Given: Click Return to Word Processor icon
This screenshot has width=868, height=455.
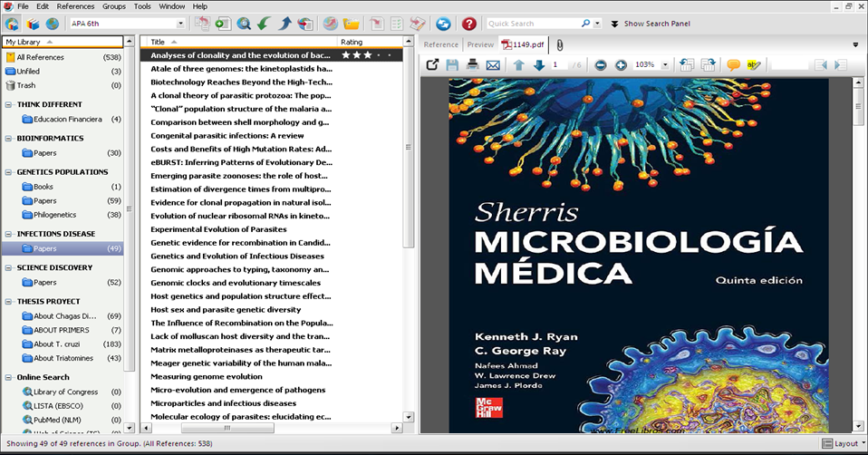Looking at the screenshot, I should coord(418,24).
